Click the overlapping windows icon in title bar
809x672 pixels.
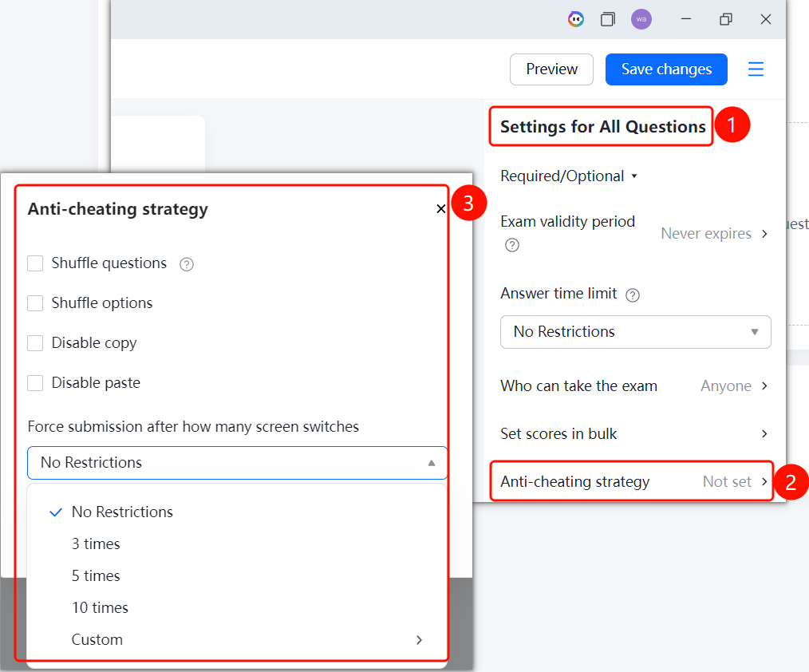coord(608,20)
